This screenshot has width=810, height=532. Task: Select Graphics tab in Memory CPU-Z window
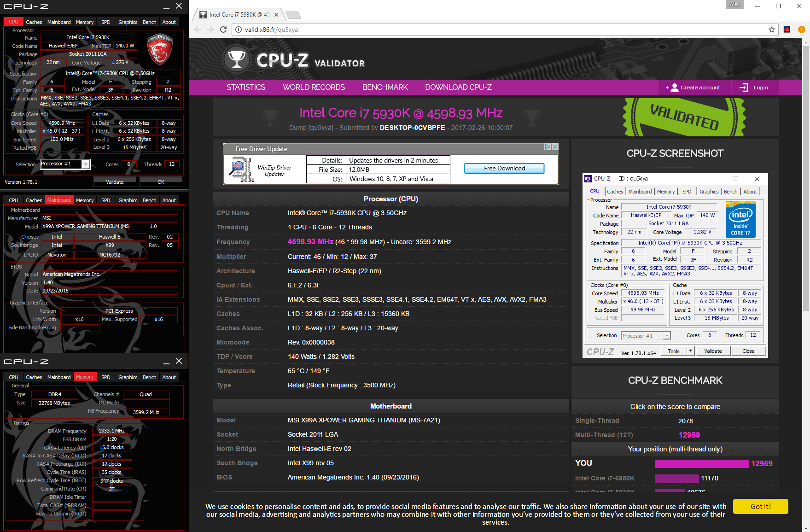pyautogui.click(x=128, y=377)
